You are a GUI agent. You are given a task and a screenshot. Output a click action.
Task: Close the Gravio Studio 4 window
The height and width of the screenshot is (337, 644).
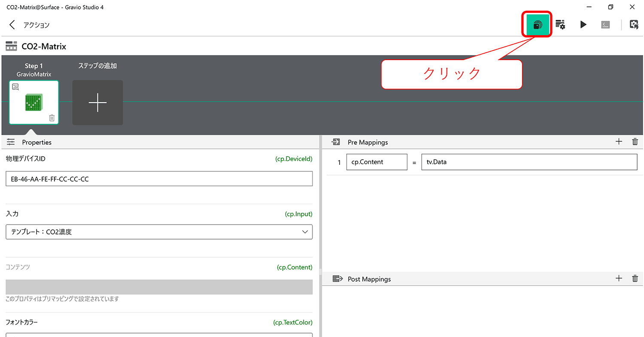(x=632, y=7)
